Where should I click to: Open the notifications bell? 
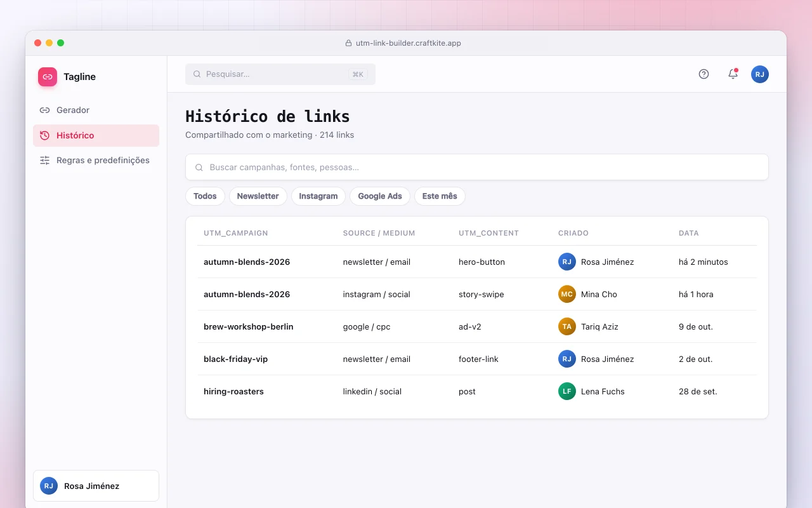click(x=733, y=74)
